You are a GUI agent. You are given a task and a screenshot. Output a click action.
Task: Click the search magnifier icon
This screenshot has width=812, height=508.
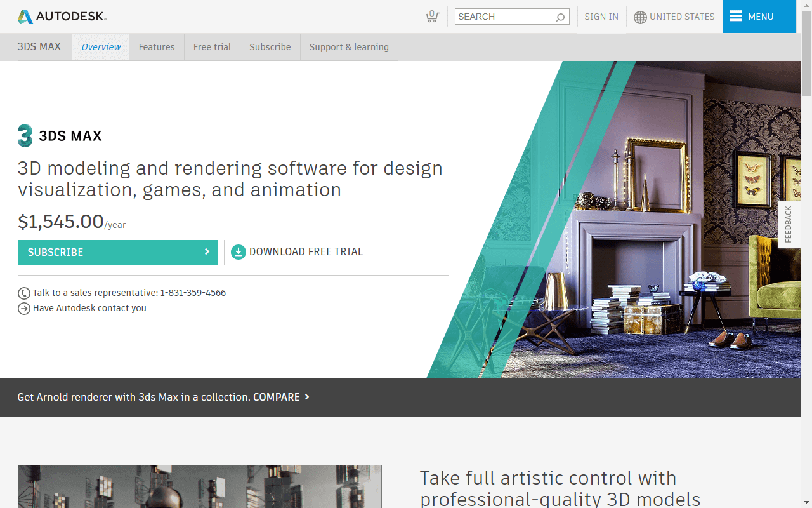(560, 17)
